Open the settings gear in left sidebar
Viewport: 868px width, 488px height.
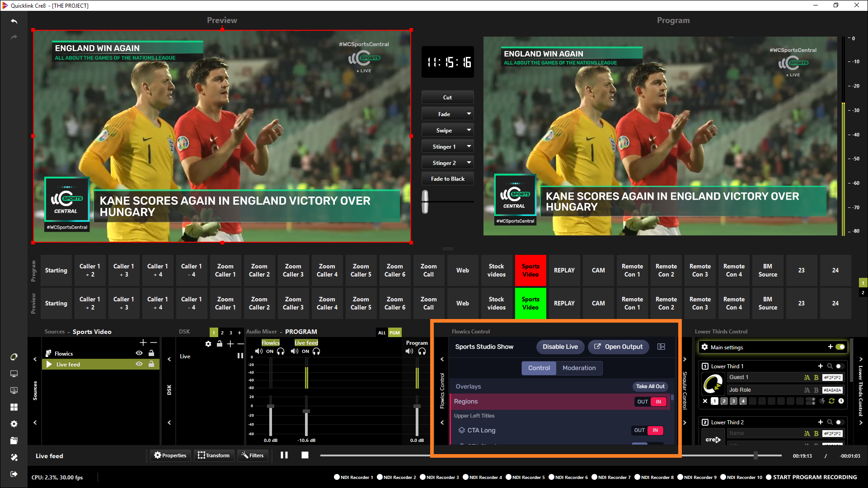pos(14,424)
